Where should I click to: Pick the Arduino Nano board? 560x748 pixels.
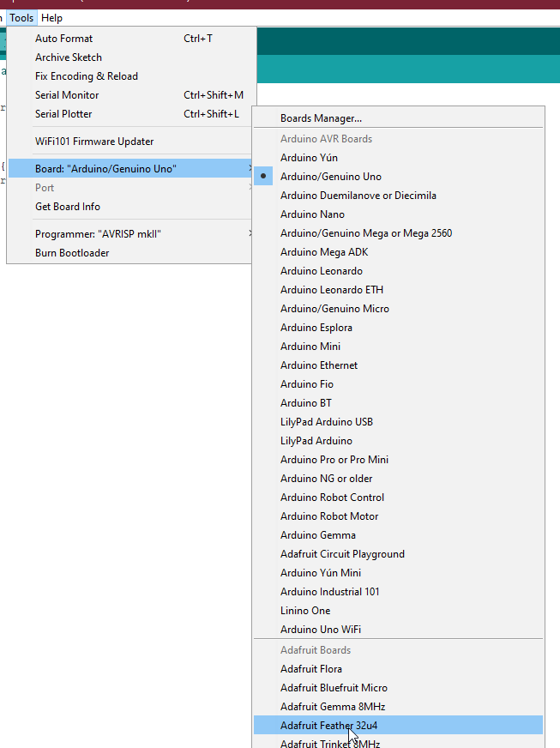(x=398, y=214)
